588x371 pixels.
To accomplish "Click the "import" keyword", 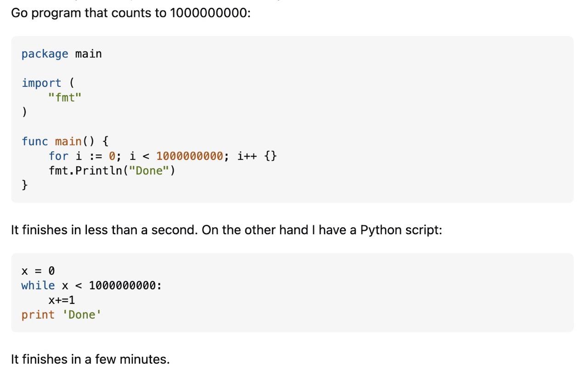I will tap(41, 83).
